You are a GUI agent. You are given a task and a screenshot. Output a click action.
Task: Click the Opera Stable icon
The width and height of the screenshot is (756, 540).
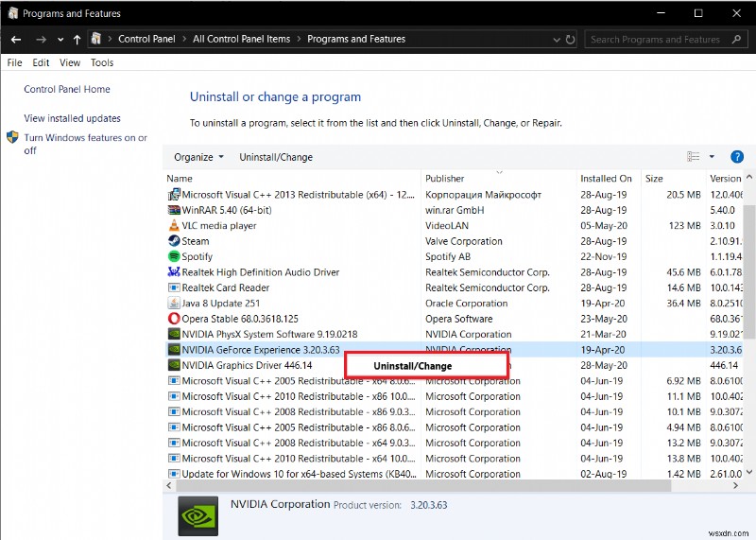coord(174,319)
